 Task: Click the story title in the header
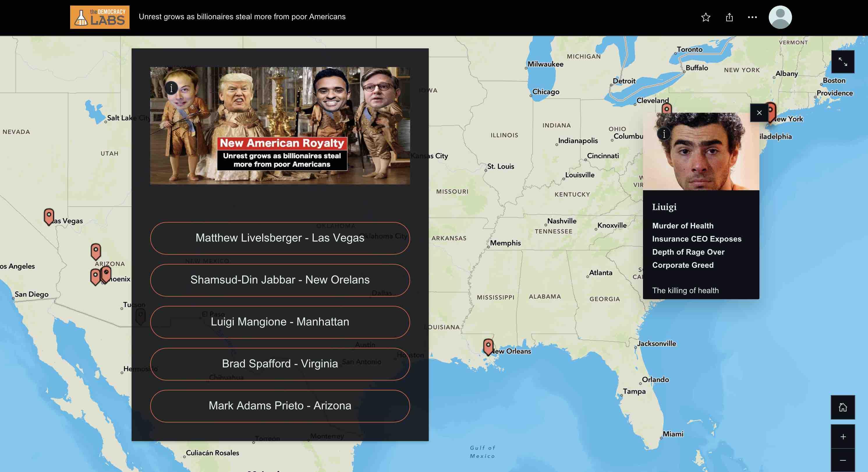242,17
